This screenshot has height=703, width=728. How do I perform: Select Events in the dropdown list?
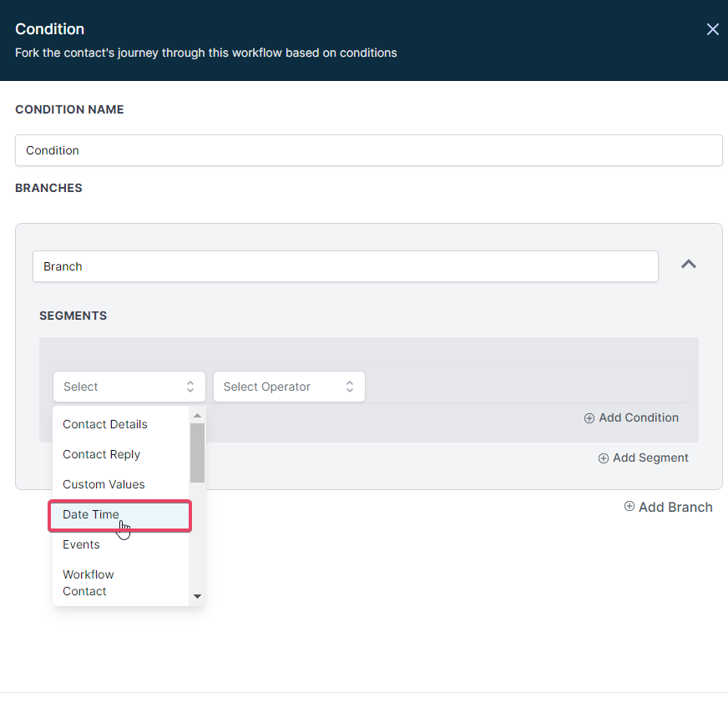pos(81,544)
